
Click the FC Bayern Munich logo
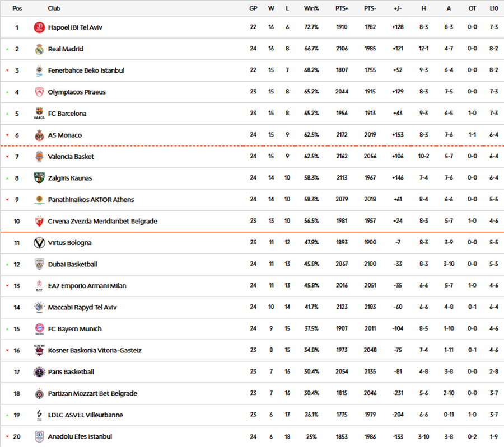coord(39,329)
